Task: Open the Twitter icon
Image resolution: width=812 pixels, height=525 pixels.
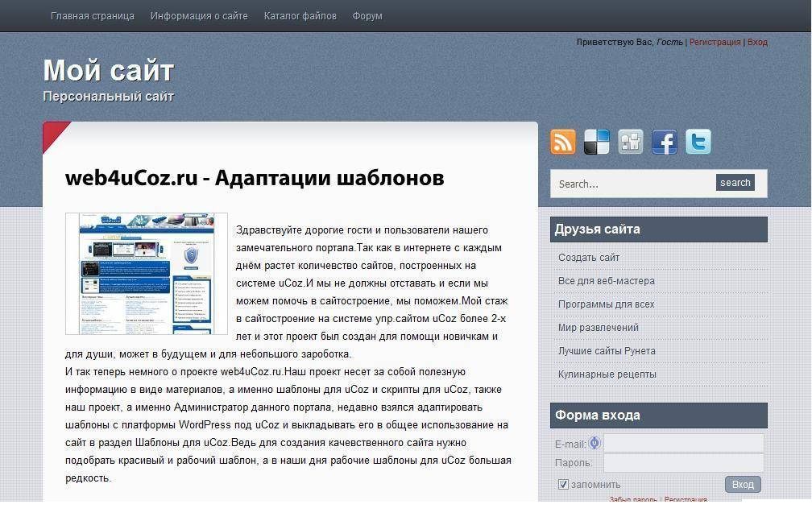Action: (x=698, y=142)
